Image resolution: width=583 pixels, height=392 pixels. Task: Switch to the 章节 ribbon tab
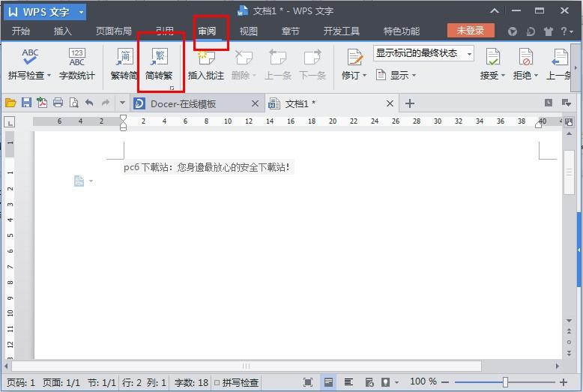(x=291, y=31)
